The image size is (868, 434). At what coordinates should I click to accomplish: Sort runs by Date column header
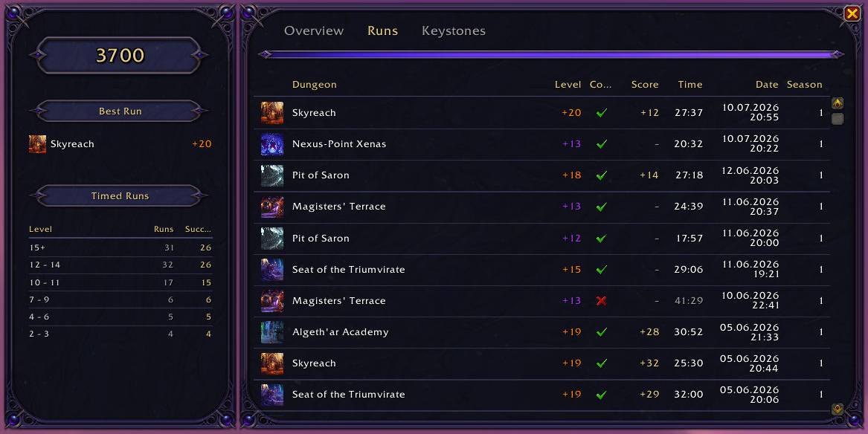(x=767, y=85)
